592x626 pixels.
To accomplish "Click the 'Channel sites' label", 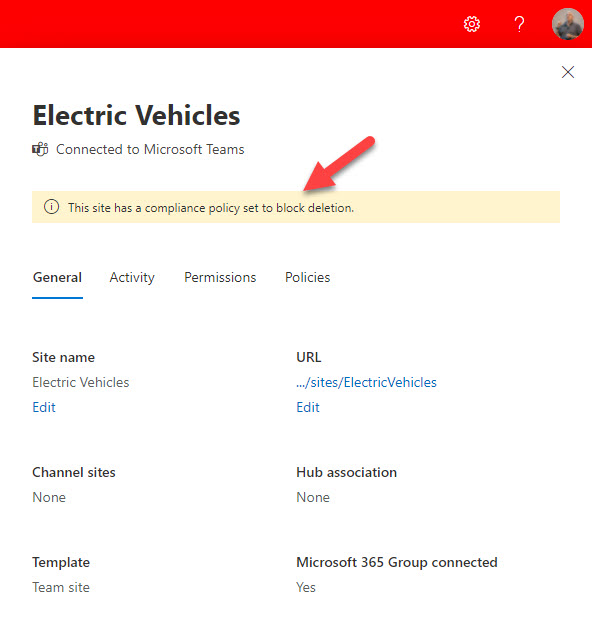I will [74, 472].
